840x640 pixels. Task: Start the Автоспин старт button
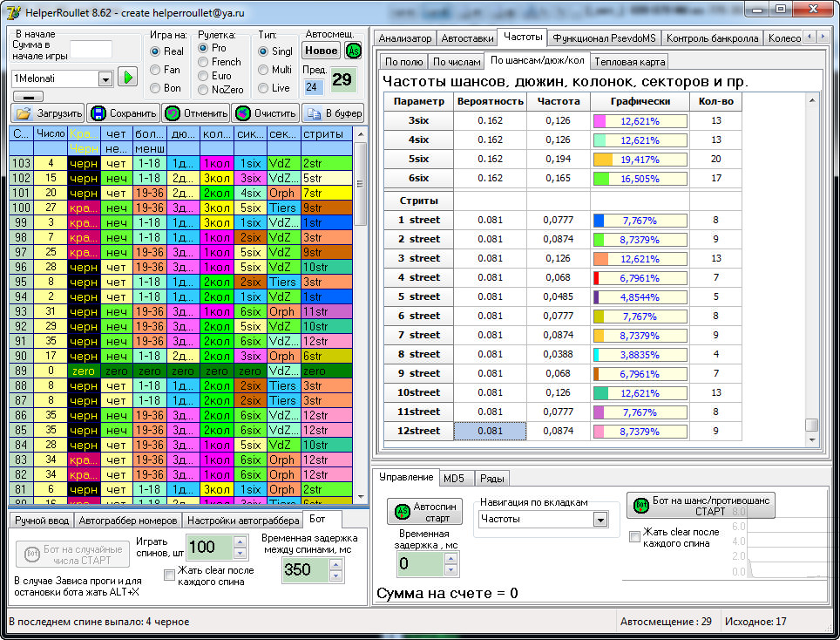tap(423, 511)
